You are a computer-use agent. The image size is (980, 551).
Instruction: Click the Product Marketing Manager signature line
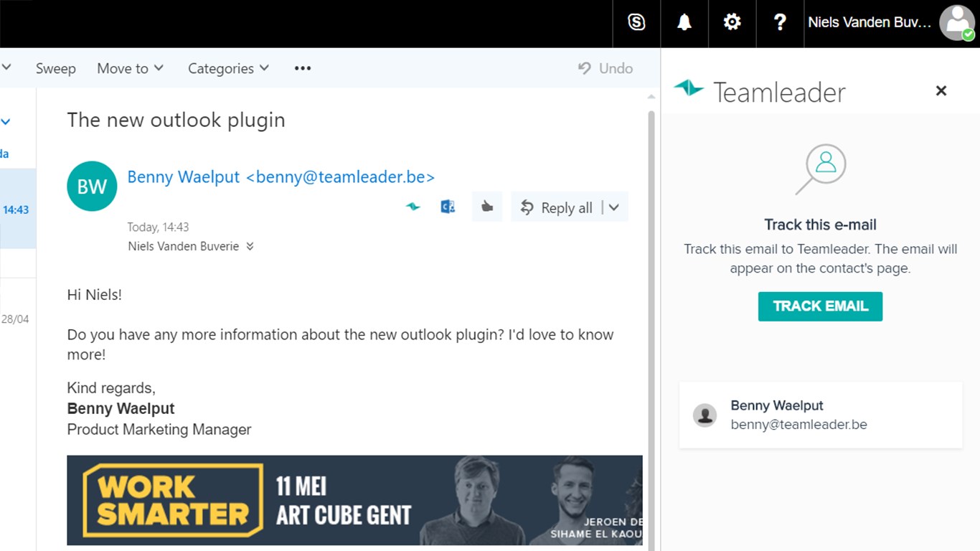[x=159, y=430]
